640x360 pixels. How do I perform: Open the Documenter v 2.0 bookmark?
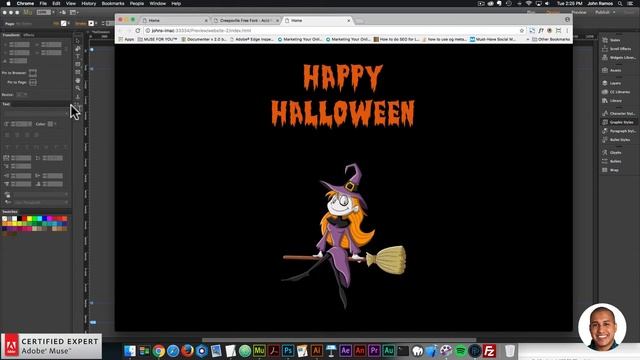(204, 39)
